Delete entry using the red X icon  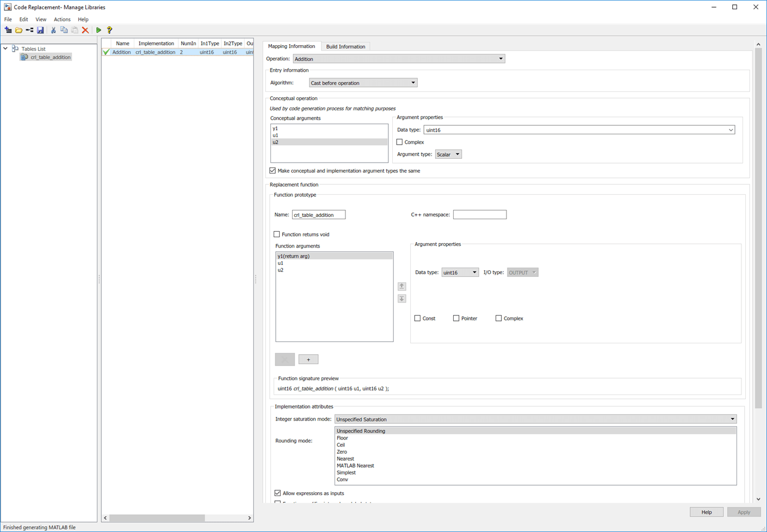85,30
